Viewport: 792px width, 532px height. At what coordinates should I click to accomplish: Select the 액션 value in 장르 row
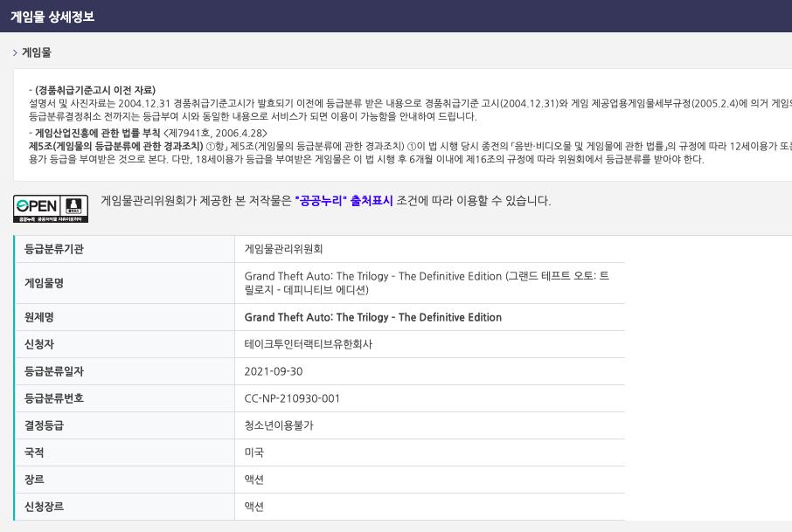(x=254, y=480)
